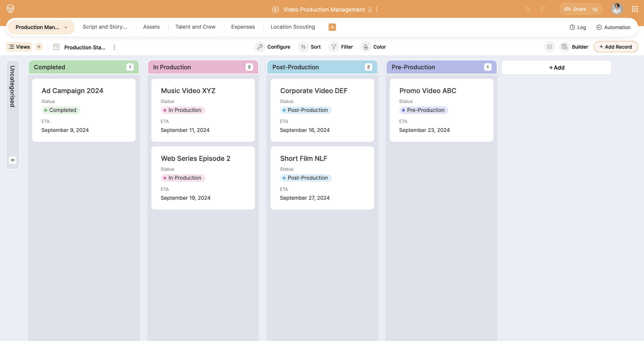Expand the Production Man table dropdown
This screenshot has width=644, height=341.
click(66, 27)
